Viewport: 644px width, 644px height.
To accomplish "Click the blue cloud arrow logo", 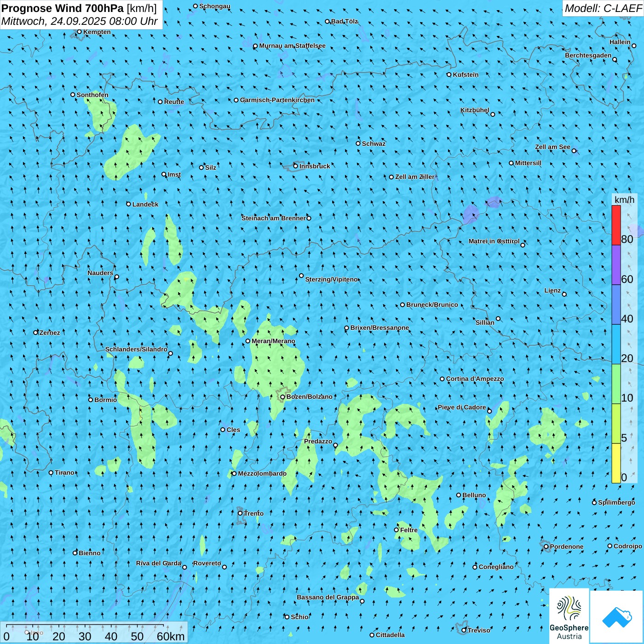I will pos(617,617).
